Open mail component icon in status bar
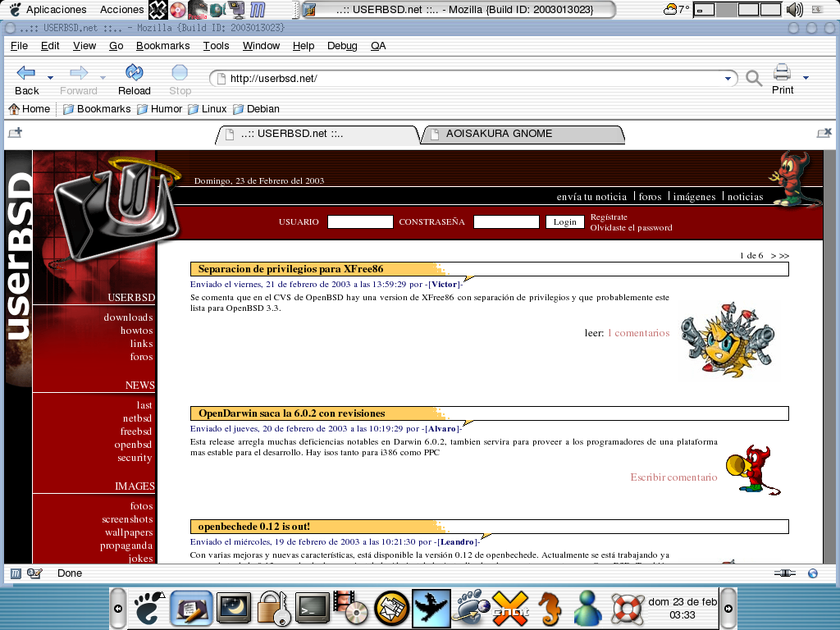The height and width of the screenshot is (630, 840). 34,573
